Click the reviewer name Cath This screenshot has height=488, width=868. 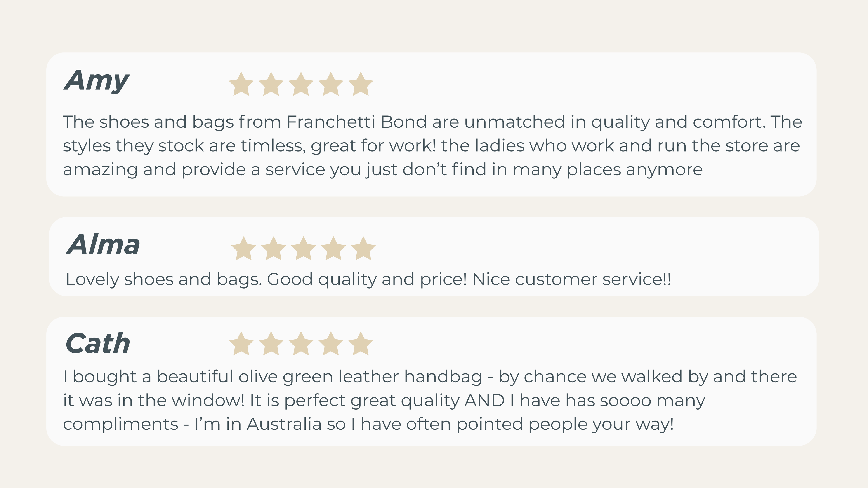(98, 344)
